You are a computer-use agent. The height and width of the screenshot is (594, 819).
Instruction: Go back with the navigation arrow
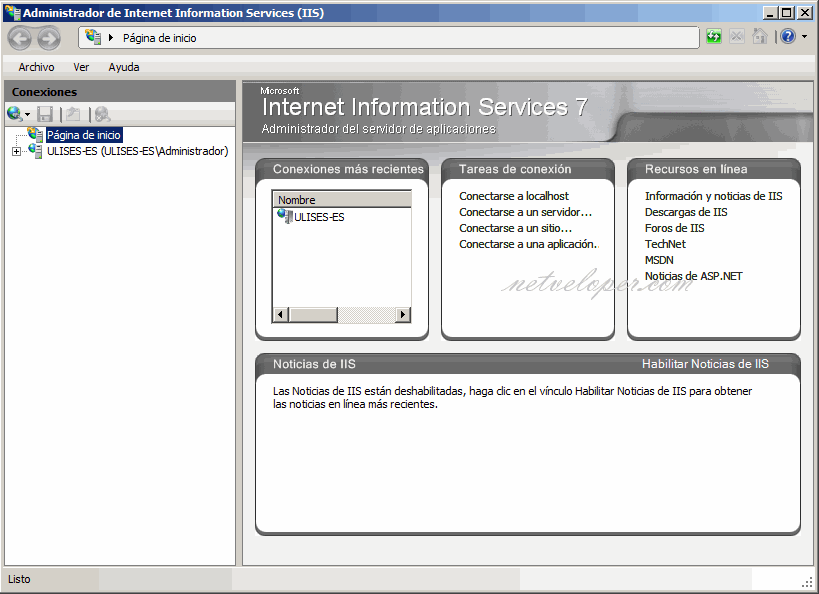[20, 38]
